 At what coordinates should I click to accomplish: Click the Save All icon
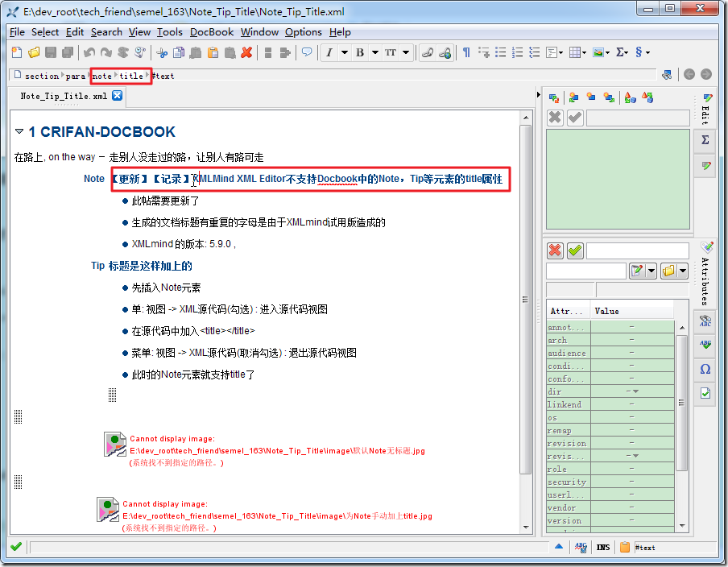(x=68, y=52)
